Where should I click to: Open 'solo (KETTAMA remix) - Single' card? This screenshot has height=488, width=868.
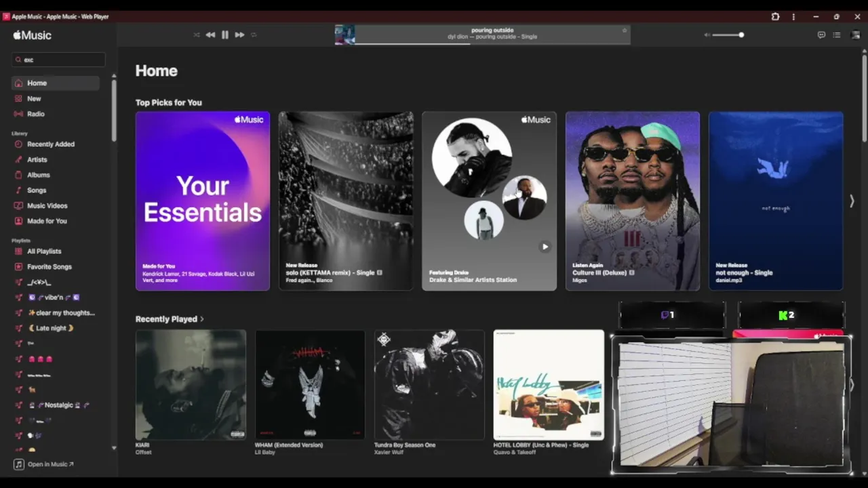(x=346, y=201)
